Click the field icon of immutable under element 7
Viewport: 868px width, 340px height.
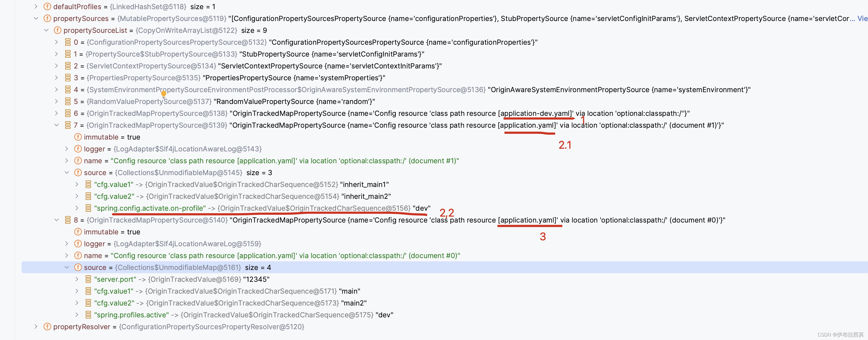pos(78,137)
